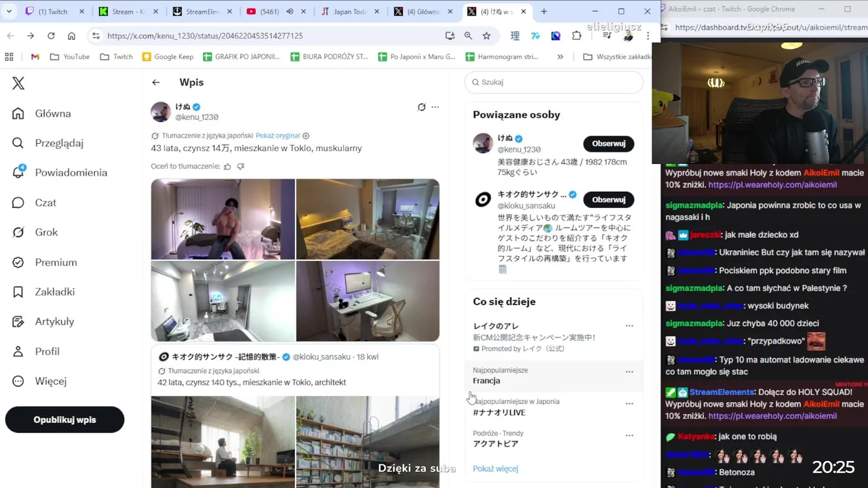The height and width of the screenshot is (488, 868).
Task: Open quoted post by @kioku_sansaku
Action: click(x=295, y=416)
